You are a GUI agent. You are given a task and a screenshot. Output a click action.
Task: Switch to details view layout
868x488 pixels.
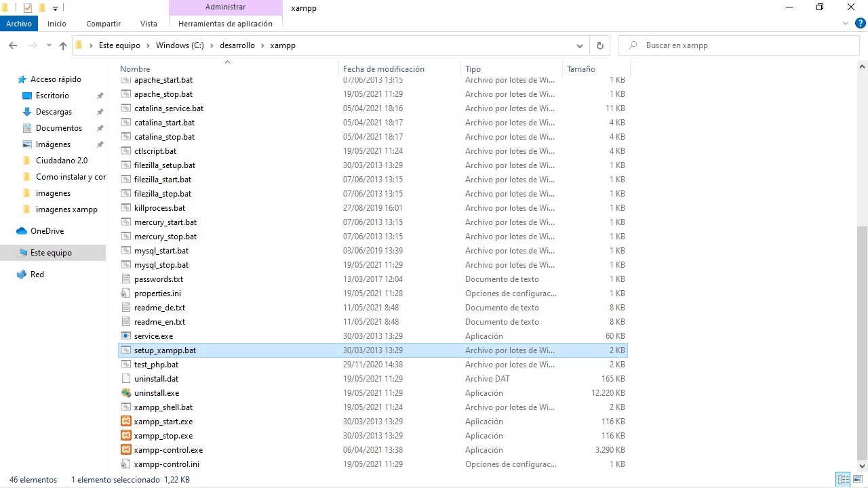(844, 480)
